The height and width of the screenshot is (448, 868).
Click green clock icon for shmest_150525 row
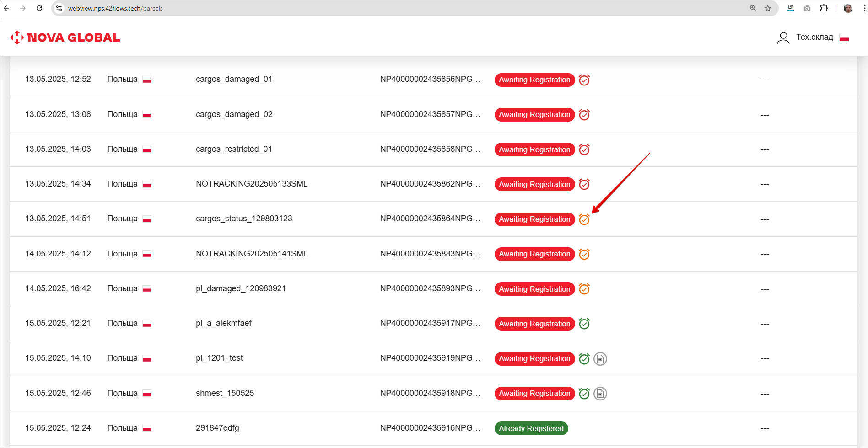(x=584, y=394)
